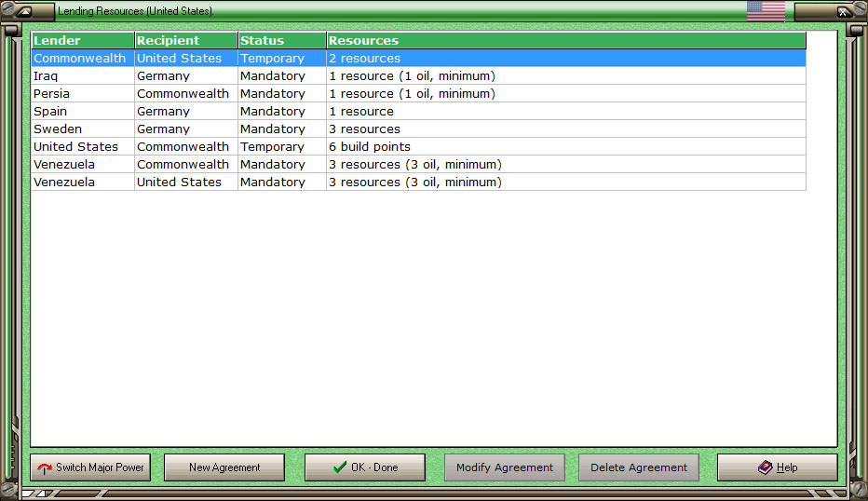The height and width of the screenshot is (501, 868).
Task: Click United States recipient in highlighted row
Action: [186, 58]
